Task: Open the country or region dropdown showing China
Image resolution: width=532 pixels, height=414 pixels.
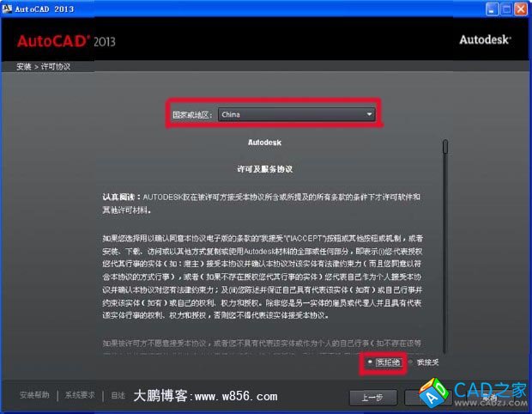Action: click(297, 114)
